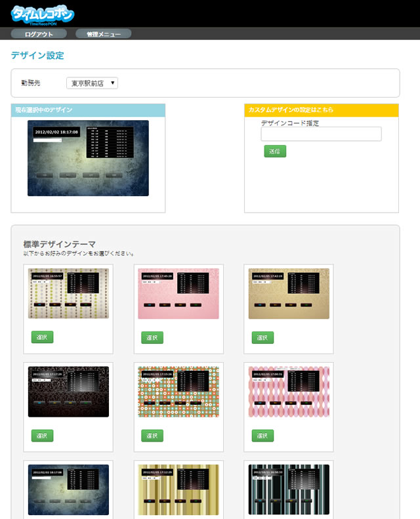Click the dark teal striped theme thumbnail

click(x=289, y=489)
